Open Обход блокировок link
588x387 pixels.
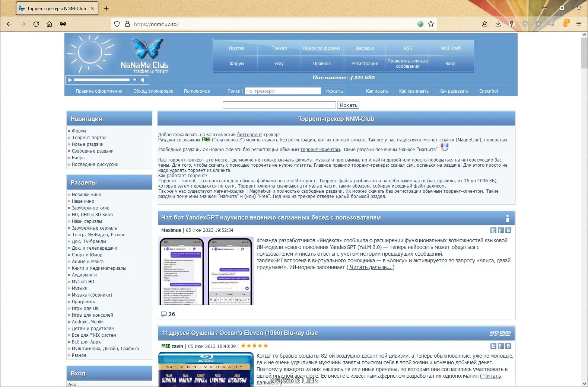pos(153,91)
